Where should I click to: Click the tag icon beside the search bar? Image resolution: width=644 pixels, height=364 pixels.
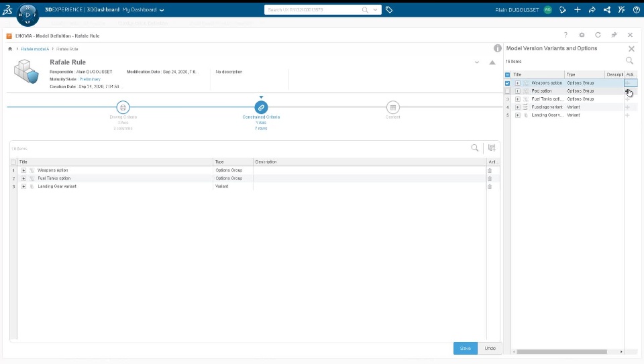pos(389,10)
